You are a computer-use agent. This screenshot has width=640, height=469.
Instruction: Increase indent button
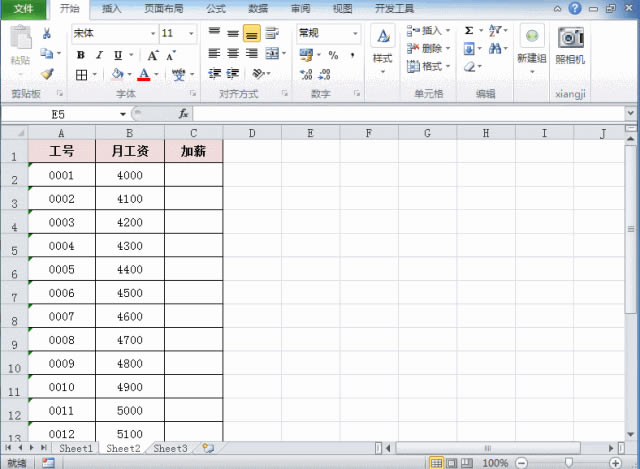pyautogui.click(x=232, y=73)
